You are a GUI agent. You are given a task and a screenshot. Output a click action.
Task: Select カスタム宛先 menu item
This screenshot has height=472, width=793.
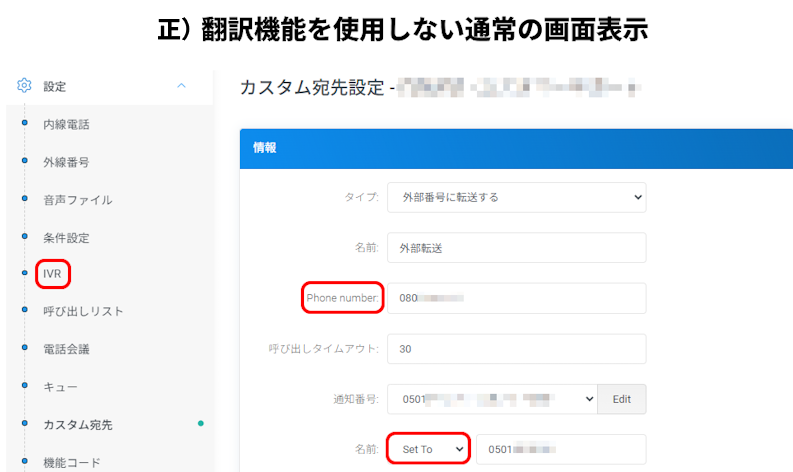77,425
